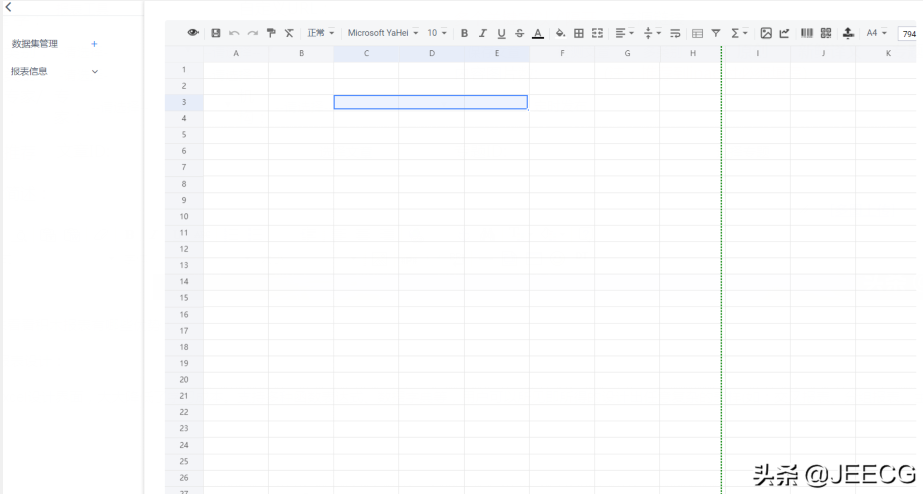Open the Microsoft YaHei font dropdown
The image size is (923, 494).
pos(383,33)
